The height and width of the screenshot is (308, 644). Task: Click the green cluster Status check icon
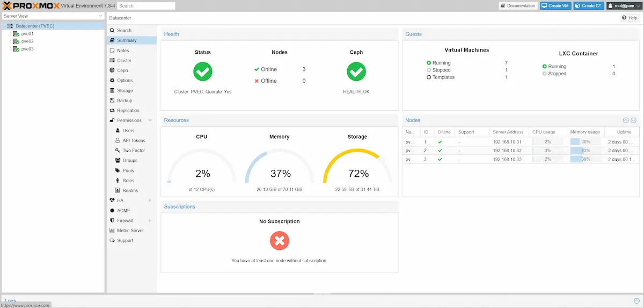(x=203, y=71)
